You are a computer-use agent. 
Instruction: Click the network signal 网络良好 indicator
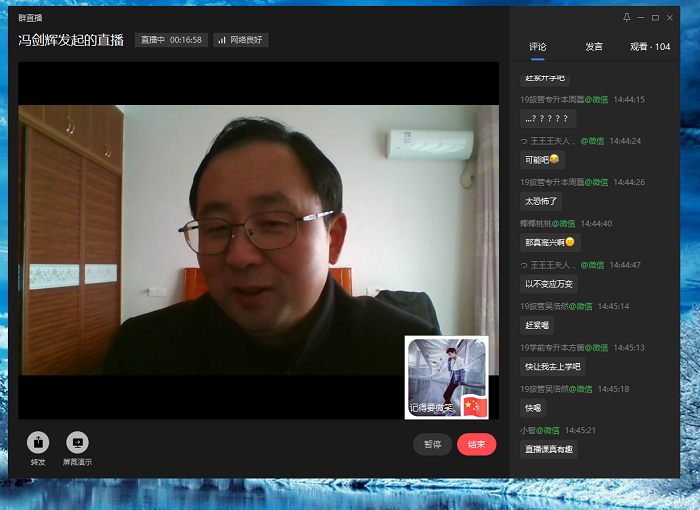pyautogui.click(x=241, y=40)
